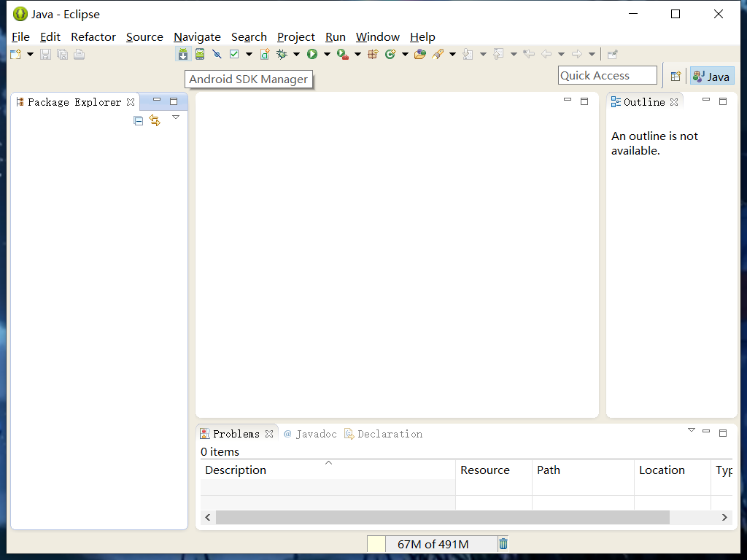Click the Print icon
This screenshot has height=560, width=747.
pos(79,54)
